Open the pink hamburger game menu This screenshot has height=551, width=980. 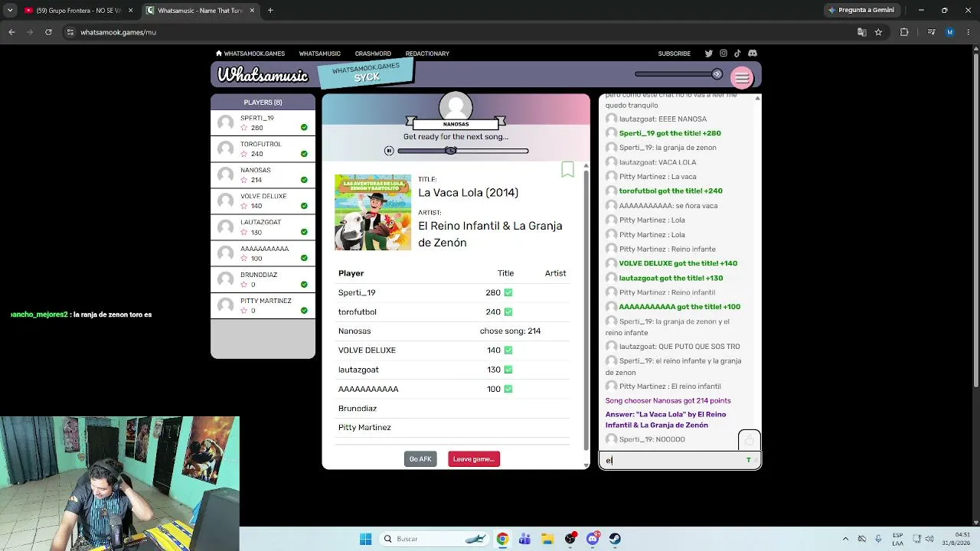[742, 77]
